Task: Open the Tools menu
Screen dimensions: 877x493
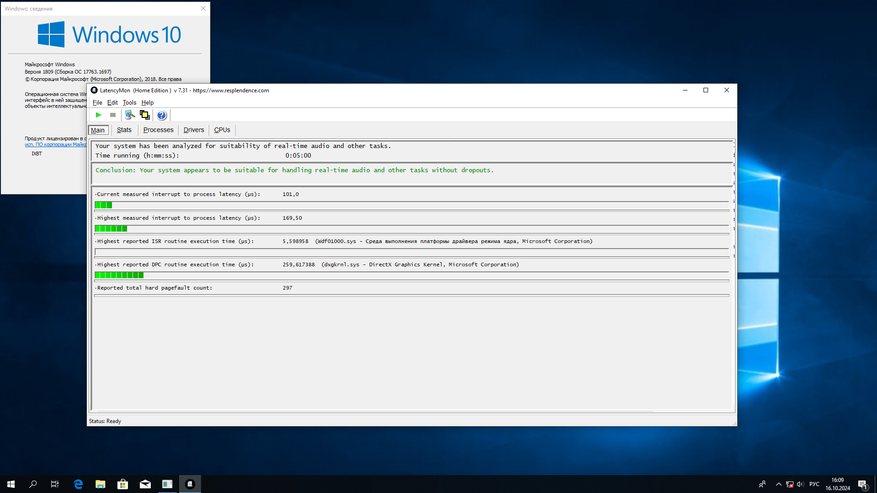Action: click(129, 102)
